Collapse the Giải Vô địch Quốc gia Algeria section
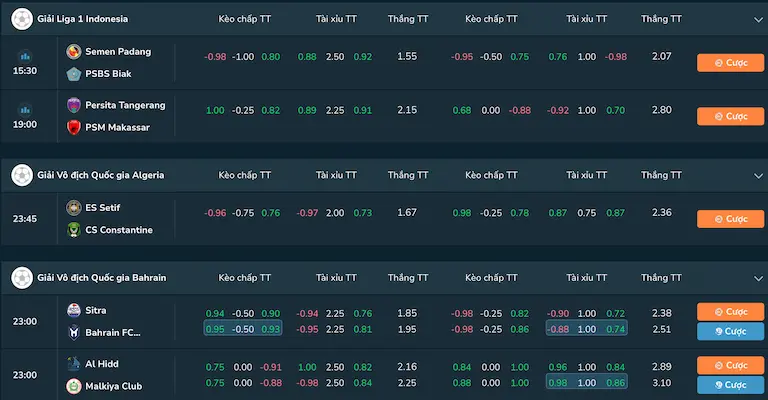The image size is (768, 400). click(757, 175)
